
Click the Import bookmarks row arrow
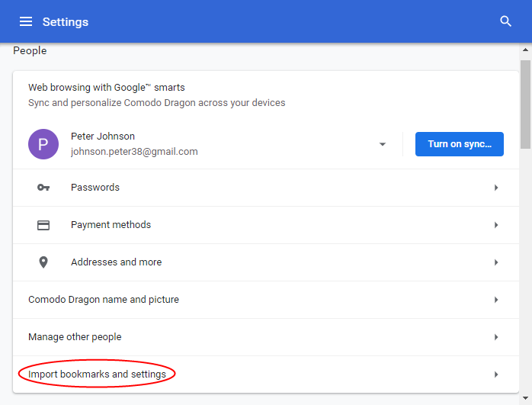tap(496, 374)
